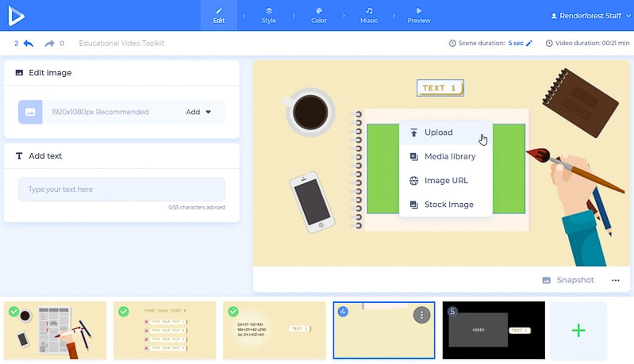Open the Preview tab

coord(419,15)
